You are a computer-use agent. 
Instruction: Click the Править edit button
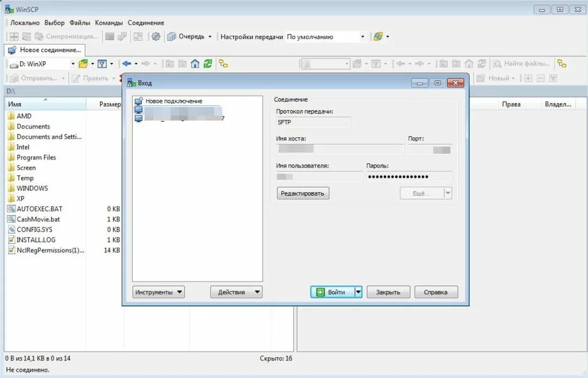[94, 78]
